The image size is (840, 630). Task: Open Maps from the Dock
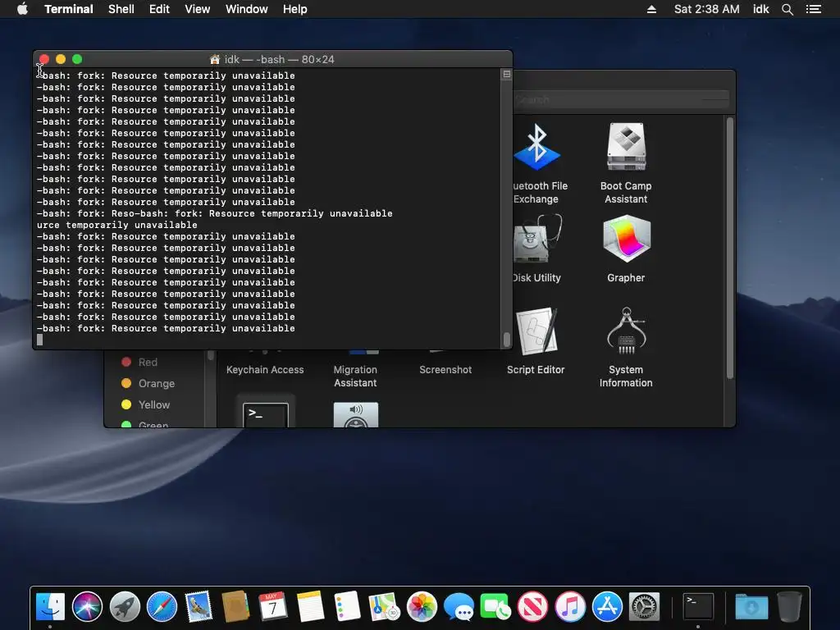pyautogui.click(x=384, y=607)
